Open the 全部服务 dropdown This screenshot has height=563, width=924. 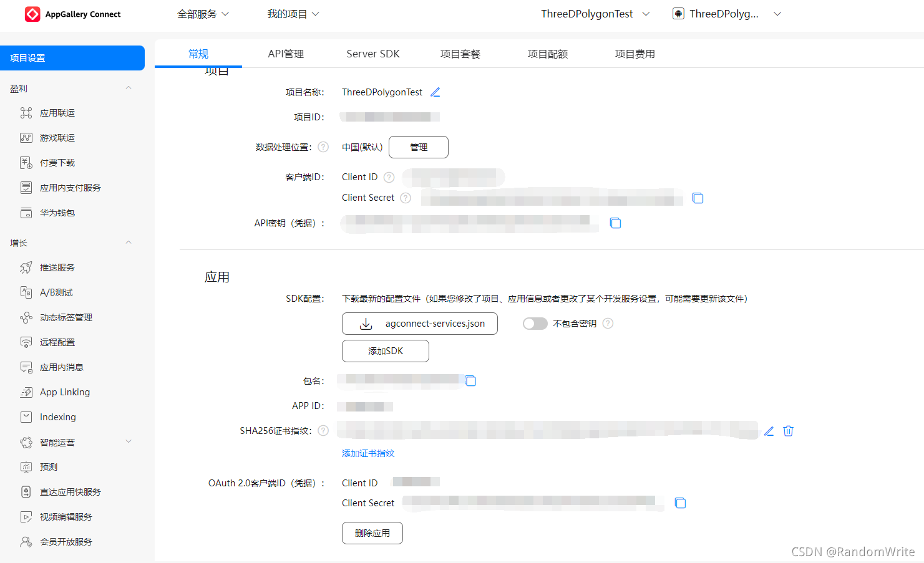(x=203, y=14)
